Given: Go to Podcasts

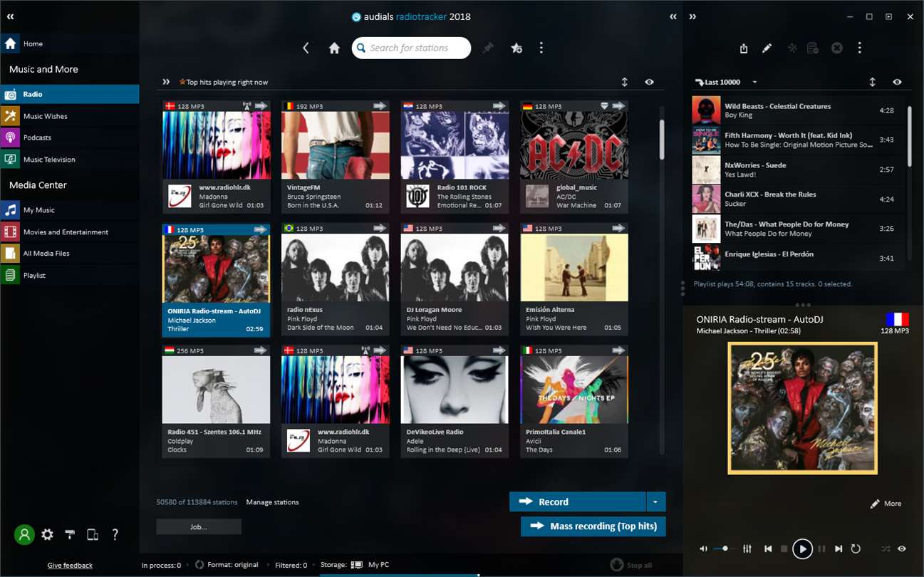Looking at the screenshot, I should point(69,137).
